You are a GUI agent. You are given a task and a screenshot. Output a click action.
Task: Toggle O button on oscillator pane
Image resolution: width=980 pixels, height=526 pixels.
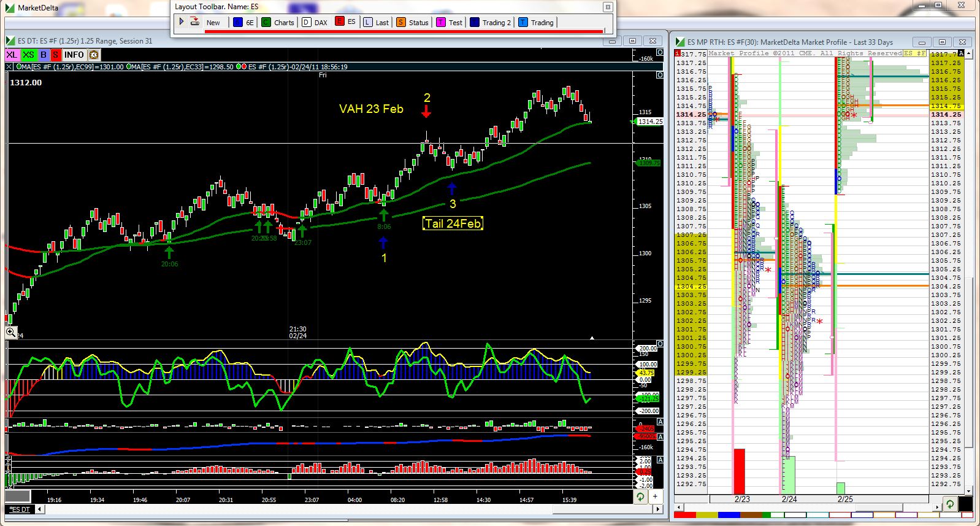tap(660, 344)
